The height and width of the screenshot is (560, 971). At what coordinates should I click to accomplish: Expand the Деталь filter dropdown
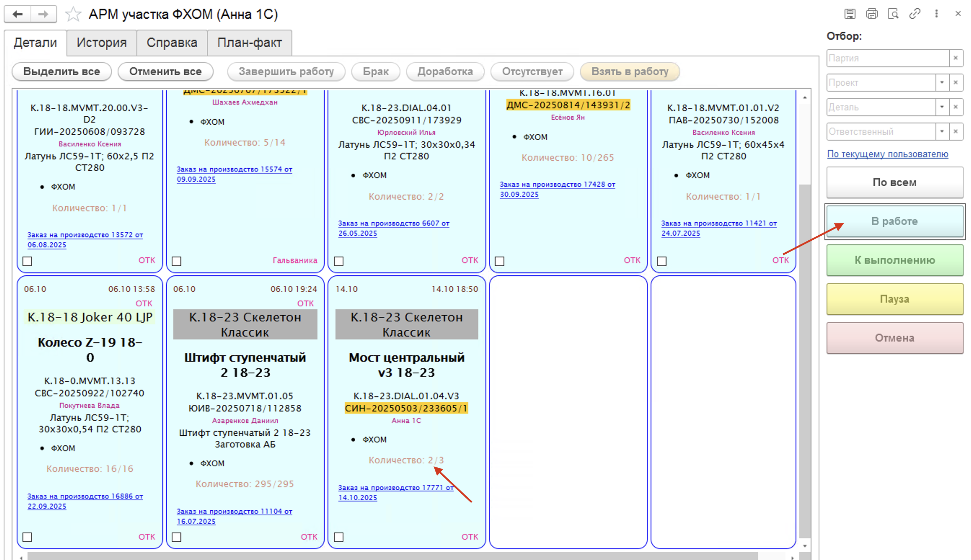click(x=942, y=107)
